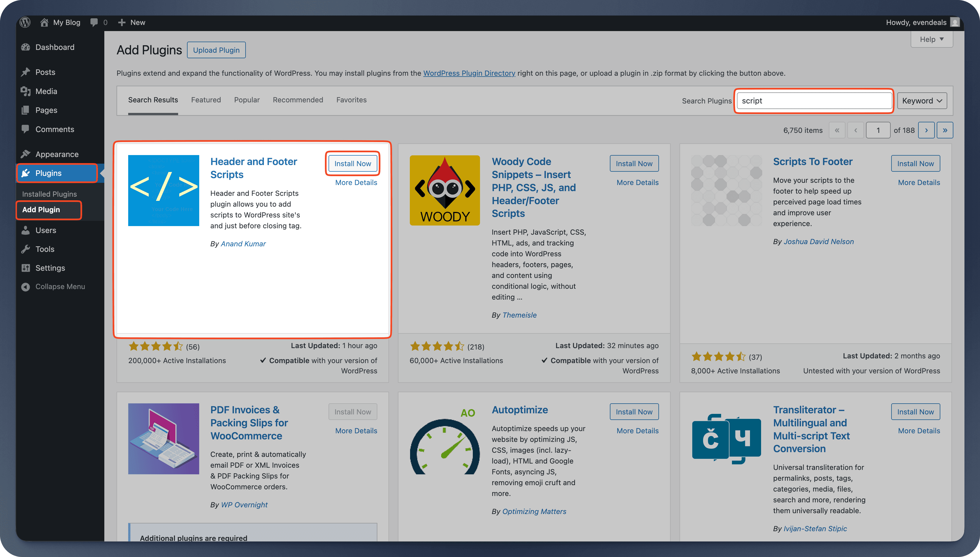The width and height of the screenshot is (980, 557).
Task: Open Settings via the sidebar icon
Action: click(25, 268)
